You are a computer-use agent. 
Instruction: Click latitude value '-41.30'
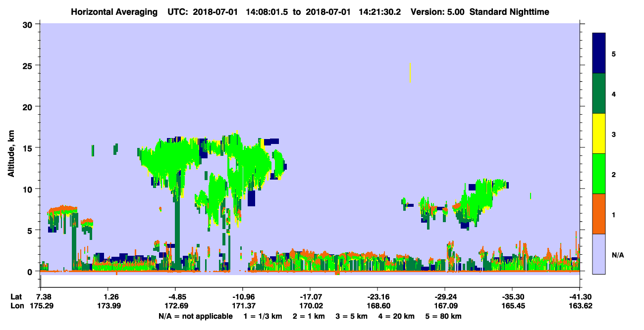tap(580, 297)
